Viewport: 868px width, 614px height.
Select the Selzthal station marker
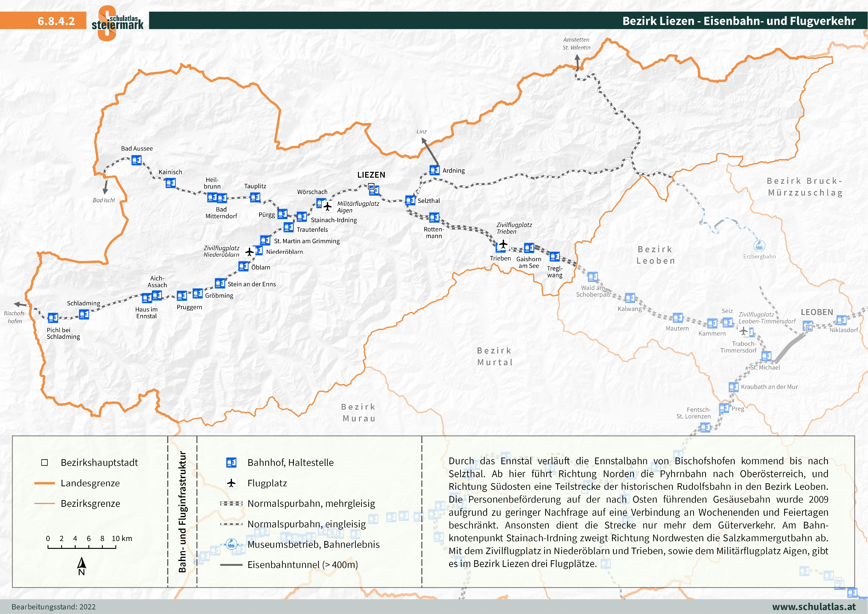click(x=410, y=200)
